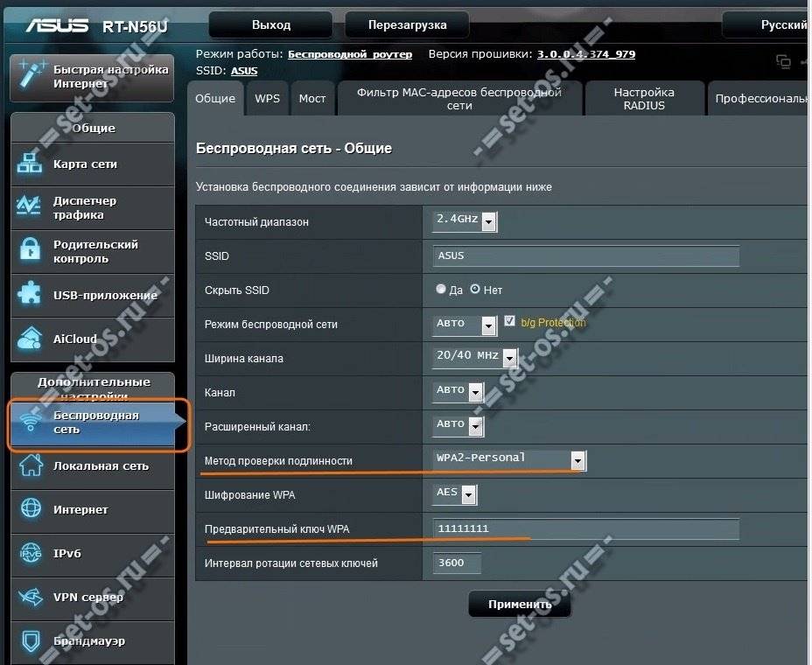Viewport: 812px width, 665px height.
Task: Open the RADIUS settings (Настройка RADIUS) tab
Action: pyautogui.click(x=644, y=99)
